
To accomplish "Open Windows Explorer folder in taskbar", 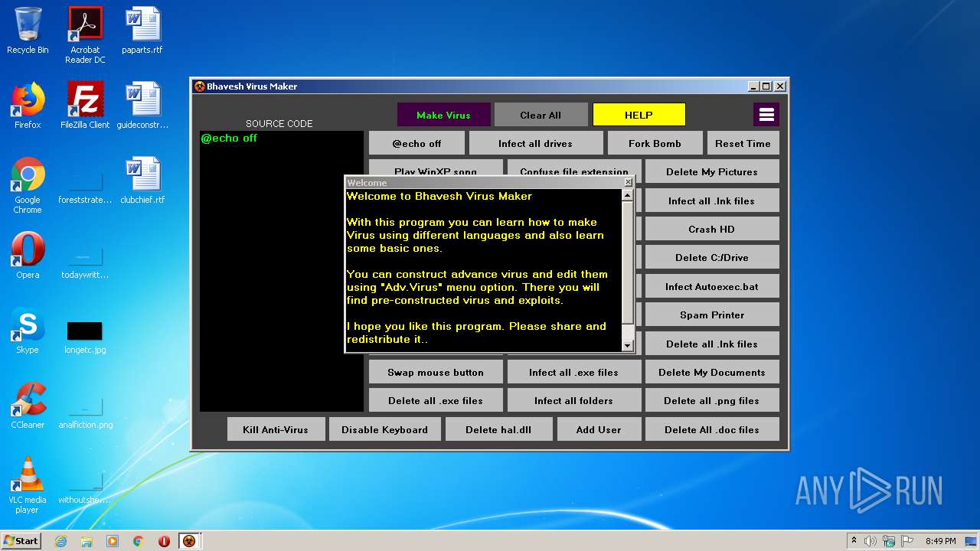I will [87, 541].
